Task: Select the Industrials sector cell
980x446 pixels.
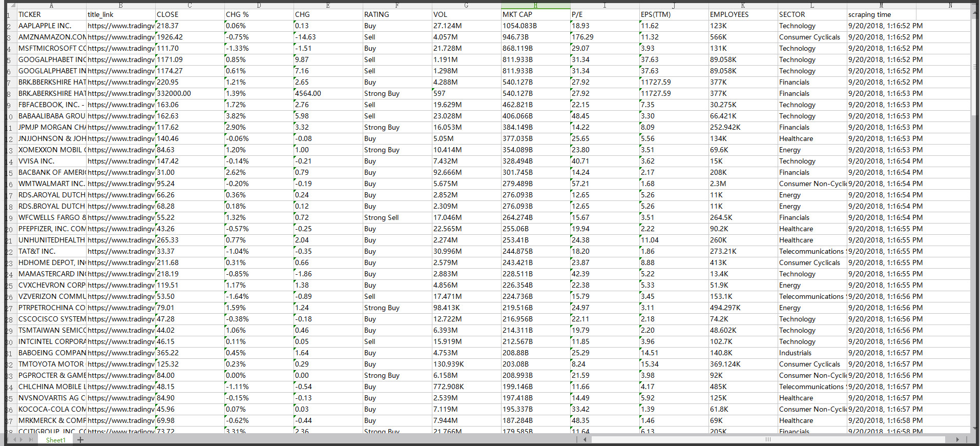Action: point(812,353)
